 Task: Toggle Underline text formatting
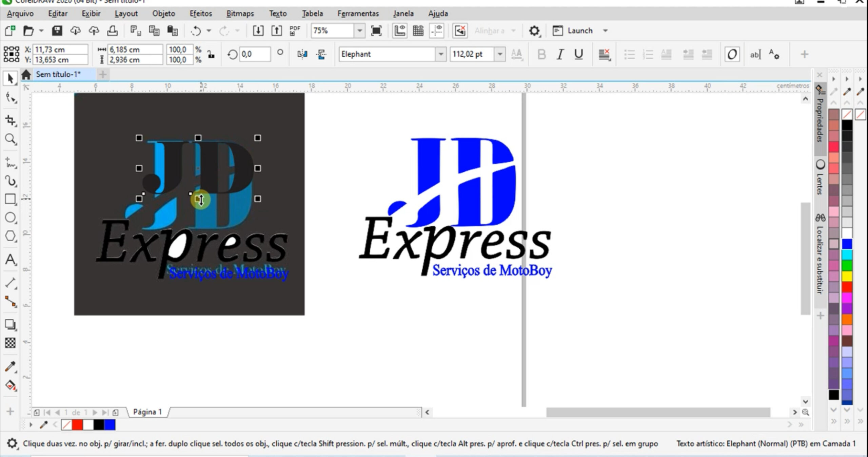pos(578,54)
